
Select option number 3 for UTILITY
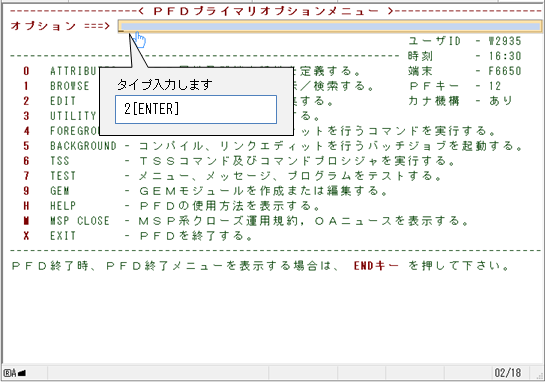[26, 116]
